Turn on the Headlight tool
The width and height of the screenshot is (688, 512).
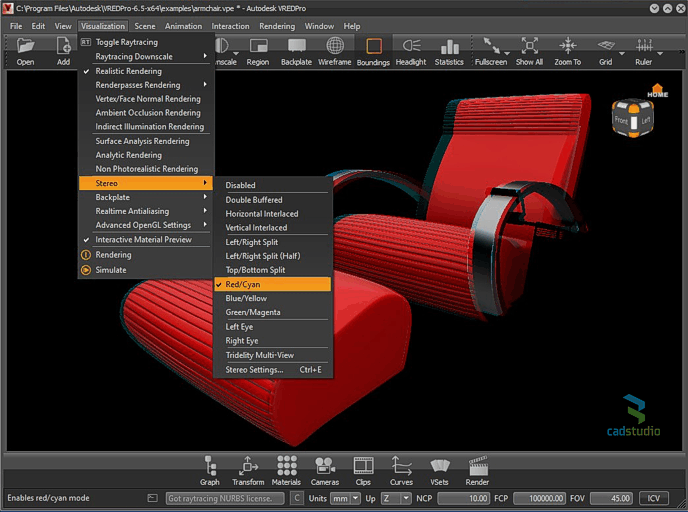410,50
